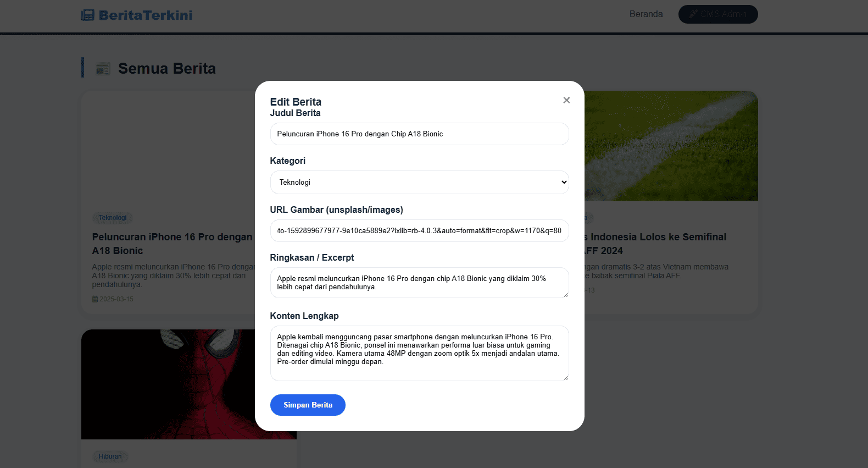868x468 pixels.
Task: Click the Judul Berita title input
Action: pyautogui.click(x=419, y=134)
